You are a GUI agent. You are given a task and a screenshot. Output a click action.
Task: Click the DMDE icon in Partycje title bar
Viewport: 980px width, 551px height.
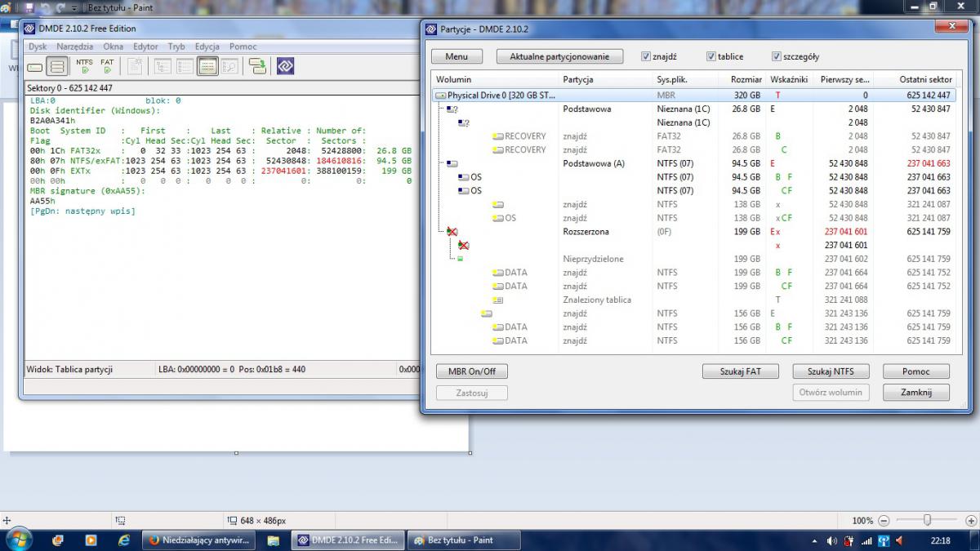tap(431, 29)
